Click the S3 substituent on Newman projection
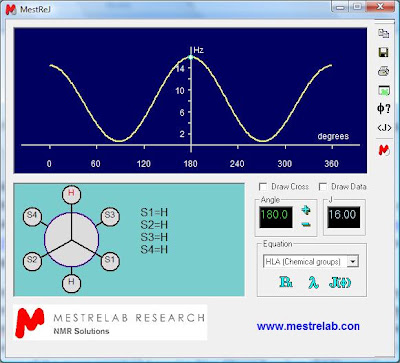 point(110,216)
